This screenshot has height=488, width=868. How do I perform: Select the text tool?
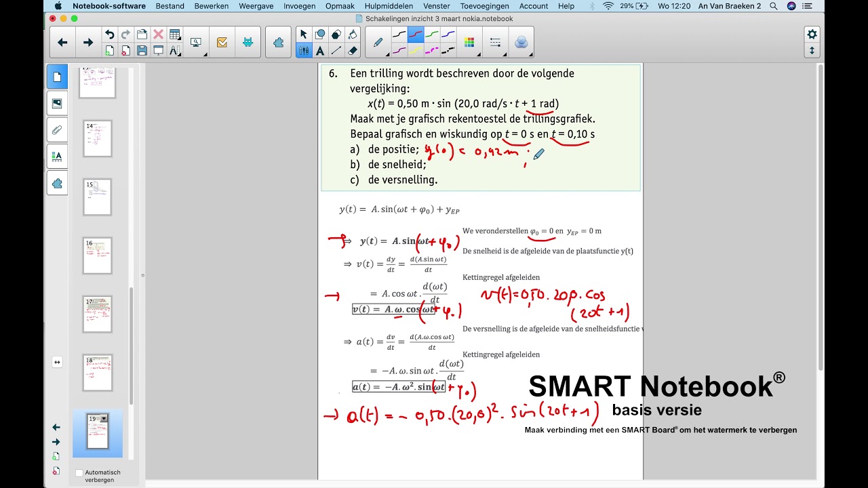point(319,51)
